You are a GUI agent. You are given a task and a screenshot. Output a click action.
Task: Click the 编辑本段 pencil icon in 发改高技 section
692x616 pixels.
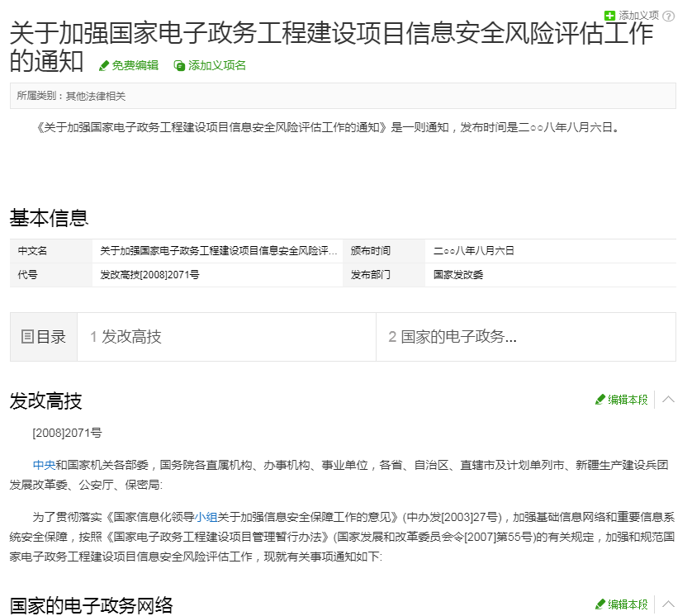pyautogui.click(x=601, y=399)
